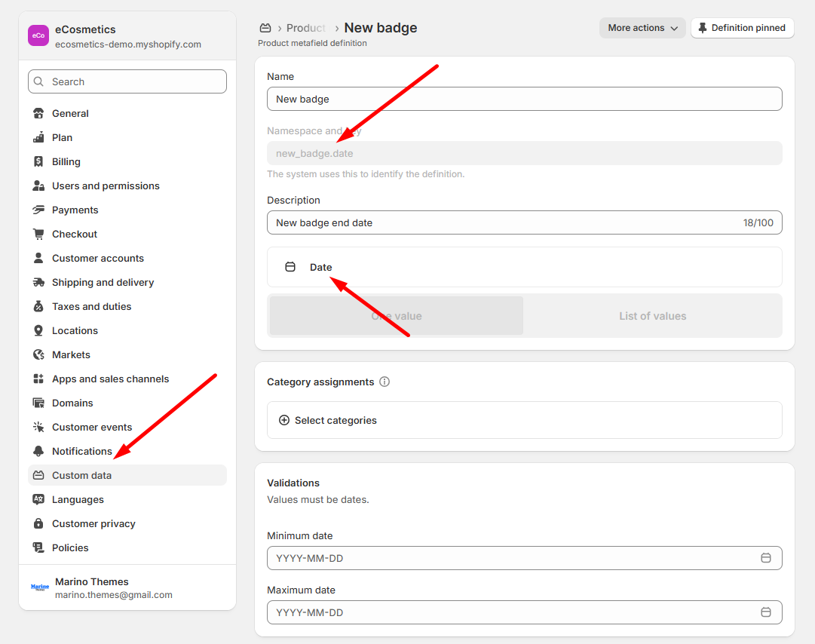Click the plus icon beside Select categories
The height and width of the screenshot is (644, 815).
click(x=283, y=420)
